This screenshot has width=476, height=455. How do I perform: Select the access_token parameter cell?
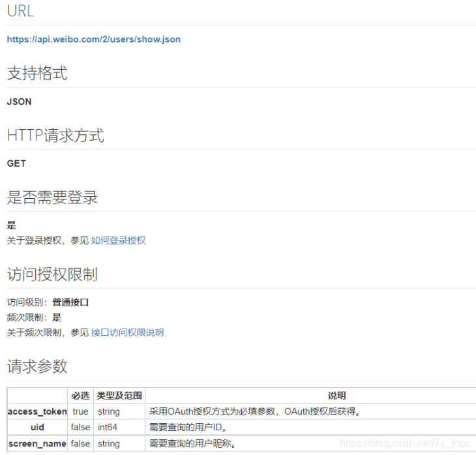(x=37, y=411)
